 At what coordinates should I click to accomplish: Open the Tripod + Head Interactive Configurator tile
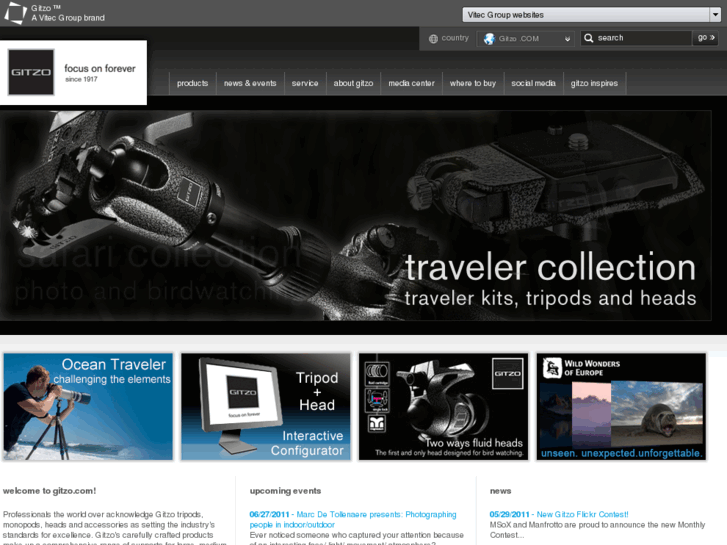(266, 407)
